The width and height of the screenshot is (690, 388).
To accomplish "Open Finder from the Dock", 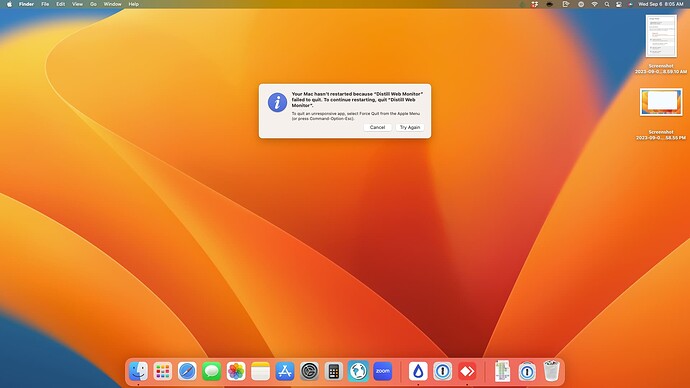I will (138, 371).
